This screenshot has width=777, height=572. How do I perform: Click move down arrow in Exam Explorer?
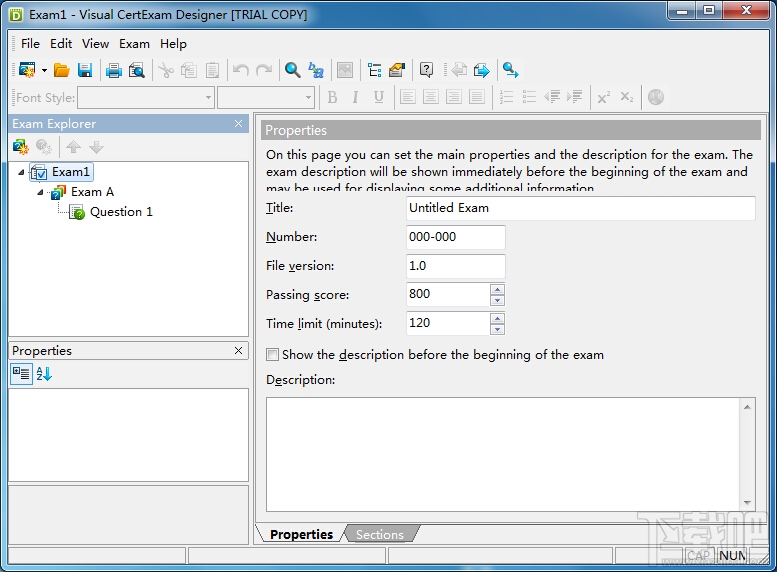tap(96, 147)
